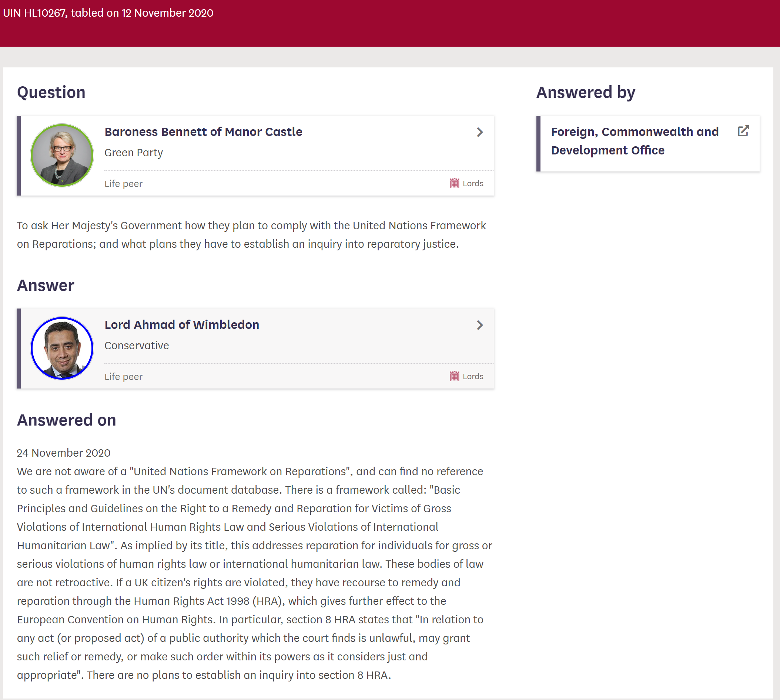Click Green Party label under Baroness Bennett
The image size is (780, 700).
(133, 153)
